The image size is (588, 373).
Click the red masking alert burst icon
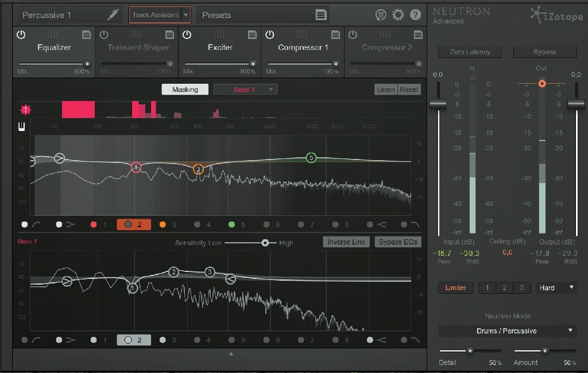tap(25, 110)
